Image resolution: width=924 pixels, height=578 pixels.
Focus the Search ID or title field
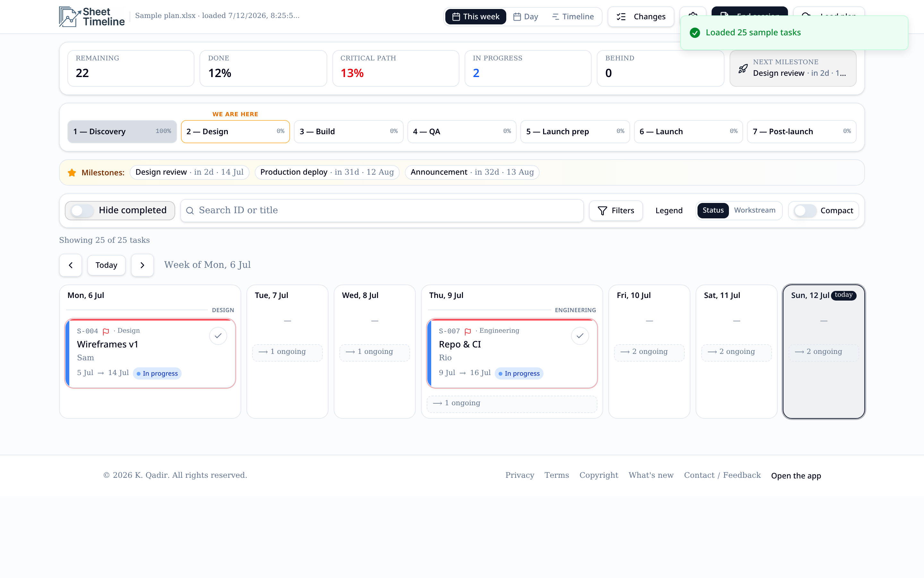click(382, 210)
